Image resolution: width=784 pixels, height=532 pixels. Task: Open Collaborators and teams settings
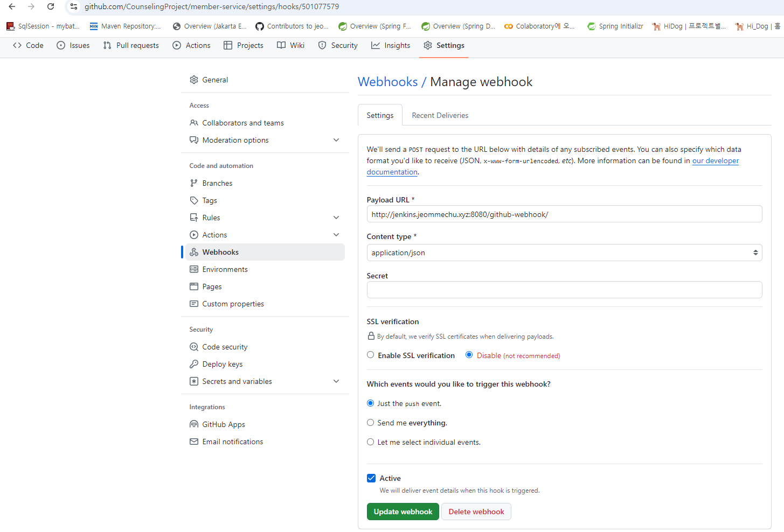click(x=265, y=123)
